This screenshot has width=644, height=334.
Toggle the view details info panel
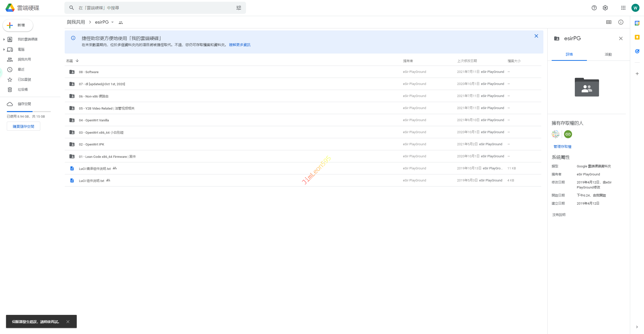coord(621,22)
